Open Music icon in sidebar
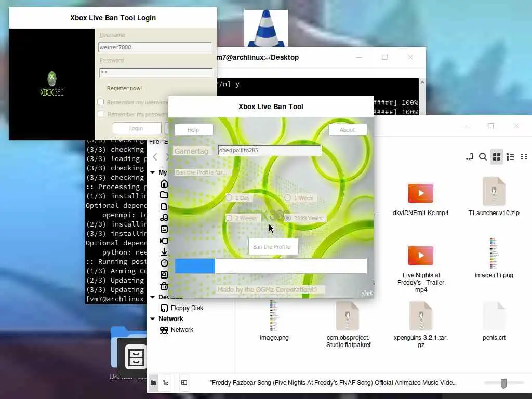Image resolution: width=532 pixels, height=399 pixels. (164, 218)
